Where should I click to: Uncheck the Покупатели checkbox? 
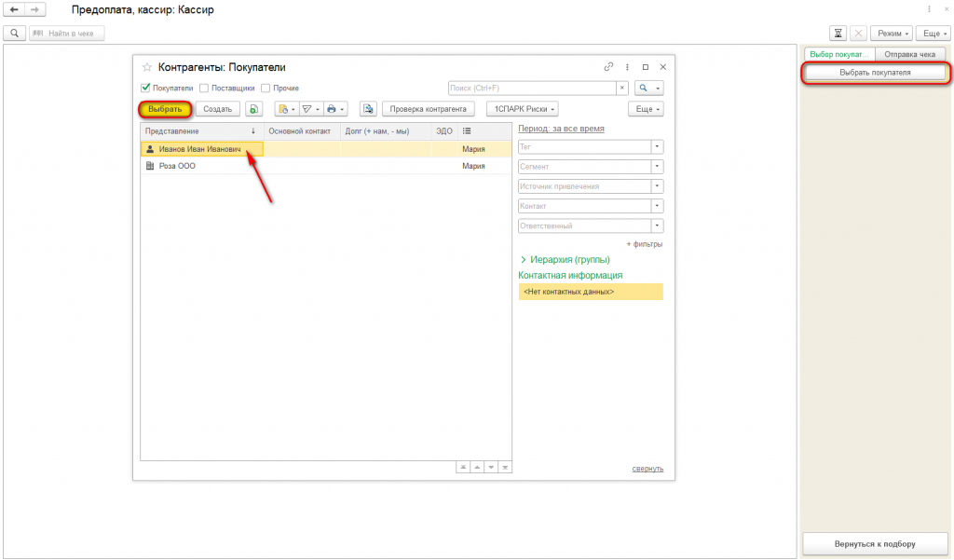145,89
